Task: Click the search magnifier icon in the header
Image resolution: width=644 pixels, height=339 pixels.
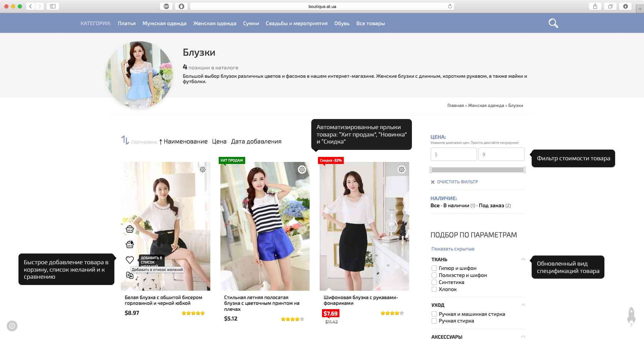Action: coord(553,23)
